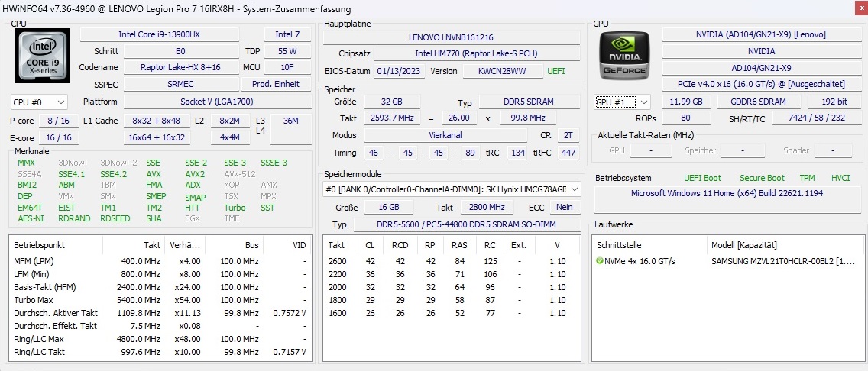Click the TPM indicator label

(807, 178)
